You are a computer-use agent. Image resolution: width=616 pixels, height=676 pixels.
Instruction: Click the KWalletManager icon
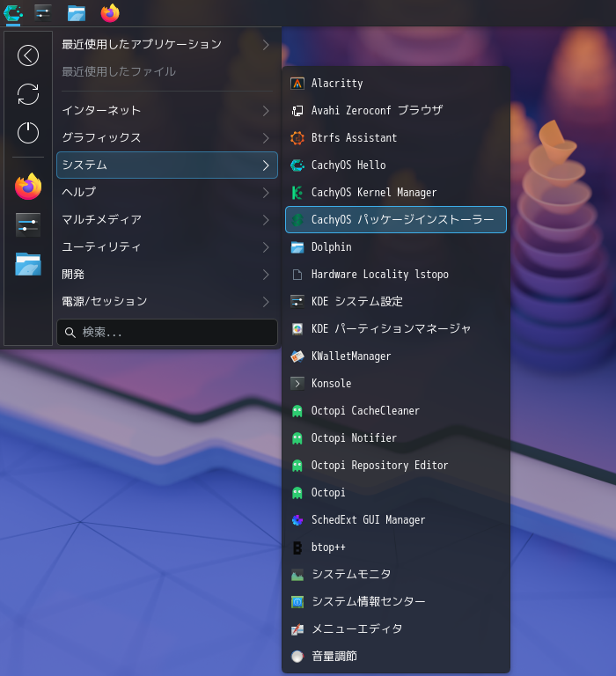point(297,356)
